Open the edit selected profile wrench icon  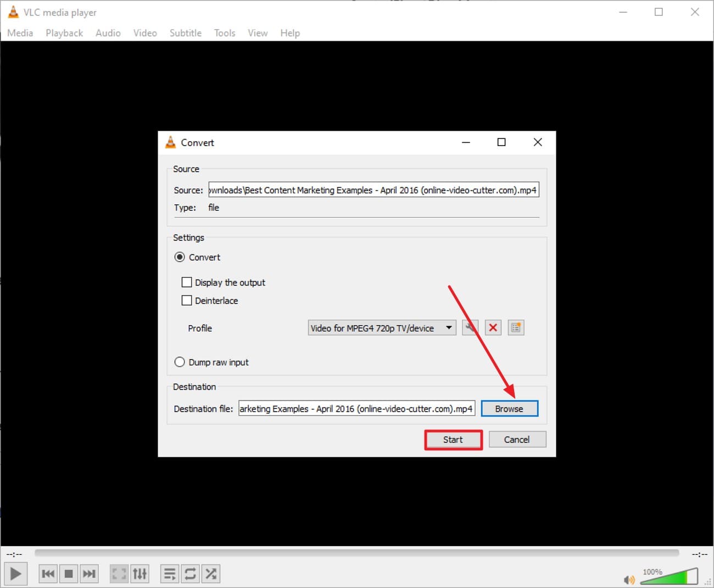pyautogui.click(x=470, y=328)
